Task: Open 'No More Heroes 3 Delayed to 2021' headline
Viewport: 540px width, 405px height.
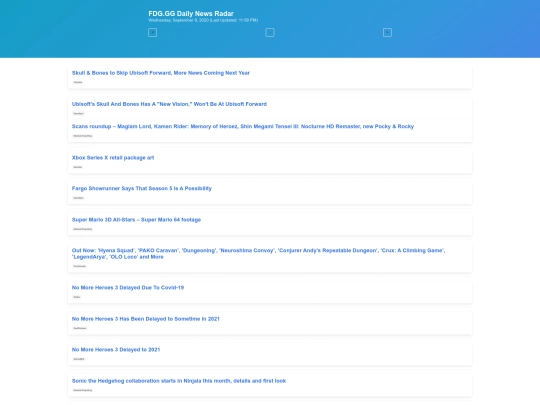Action: (x=116, y=350)
